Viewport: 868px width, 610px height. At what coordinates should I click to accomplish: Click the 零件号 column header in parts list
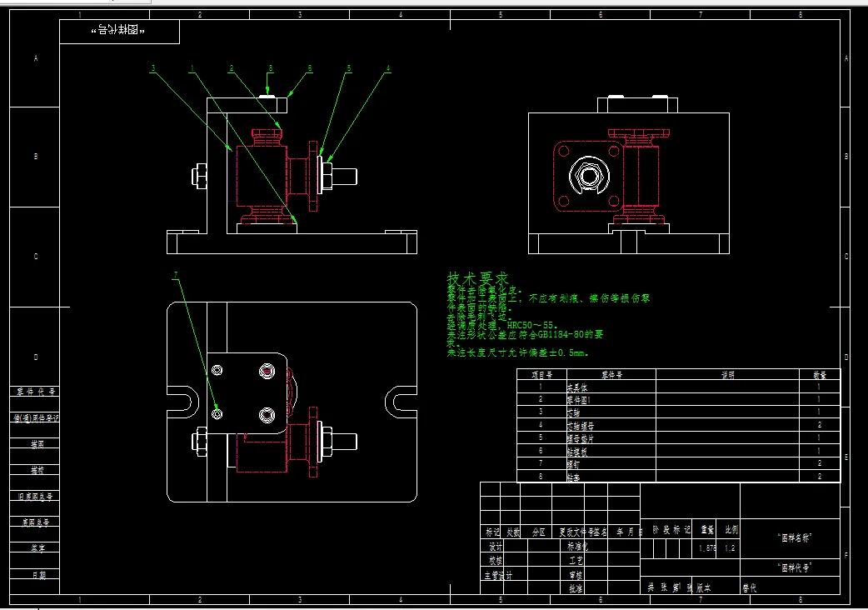pos(611,375)
